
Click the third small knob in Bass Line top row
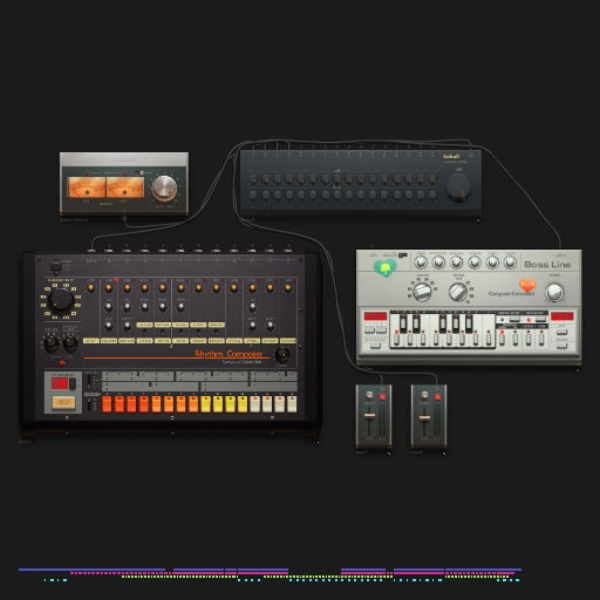(x=457, y=262)
